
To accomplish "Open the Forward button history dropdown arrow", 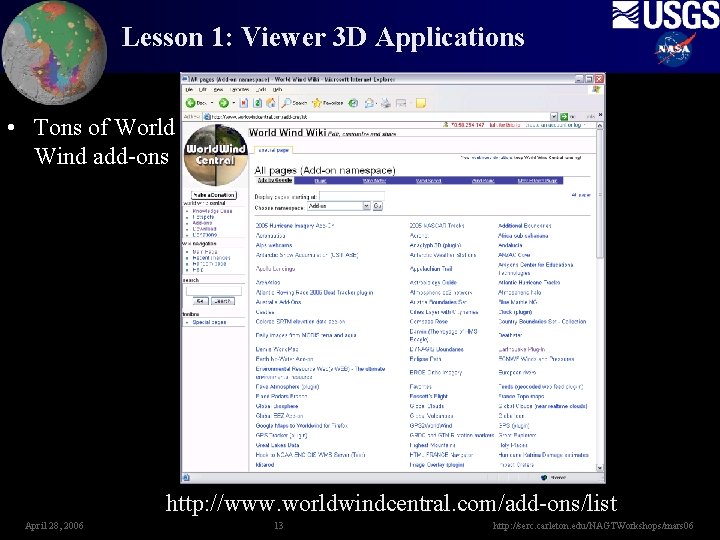I will pos(233,103).
